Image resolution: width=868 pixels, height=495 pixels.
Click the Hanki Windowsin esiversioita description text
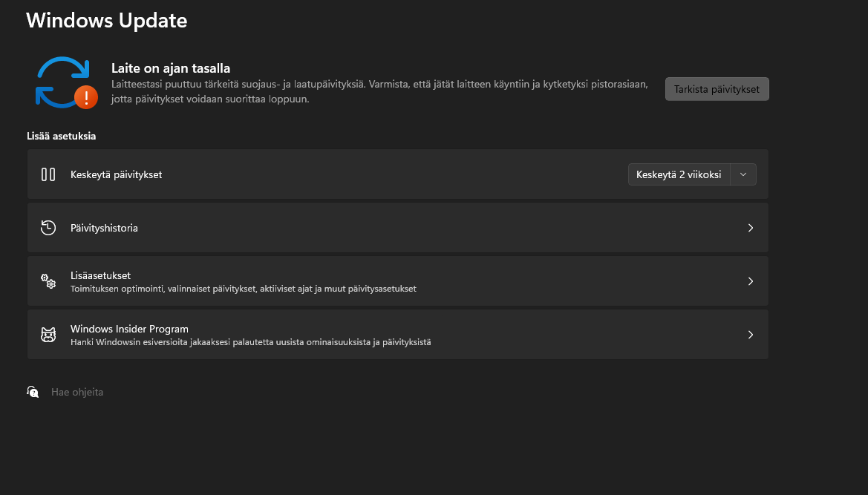(250, 342)
